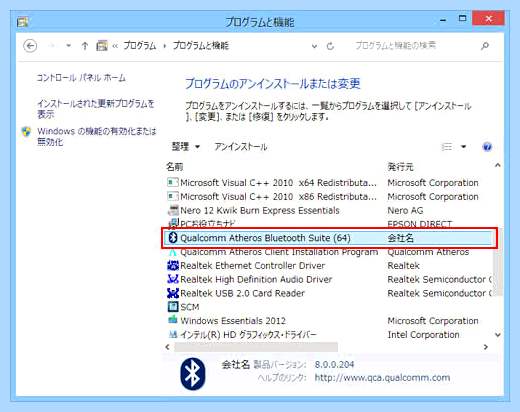
Task: Click the プログラムと機能 breadcrumb
Action: point(201,46)
